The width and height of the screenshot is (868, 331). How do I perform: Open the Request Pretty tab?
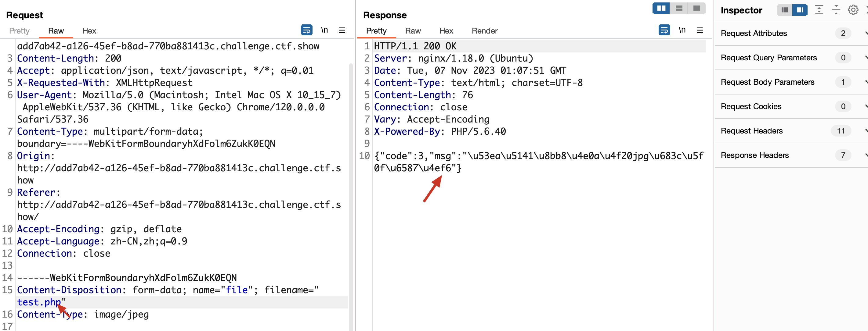(x=19, y=31)
